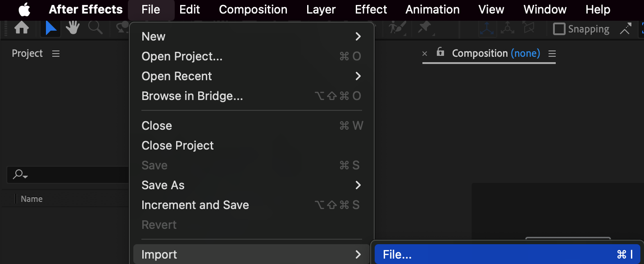This screenshot has height=264, width=644.
Task: Open the Composition panel hamburger menu
Action: point(552,54)
